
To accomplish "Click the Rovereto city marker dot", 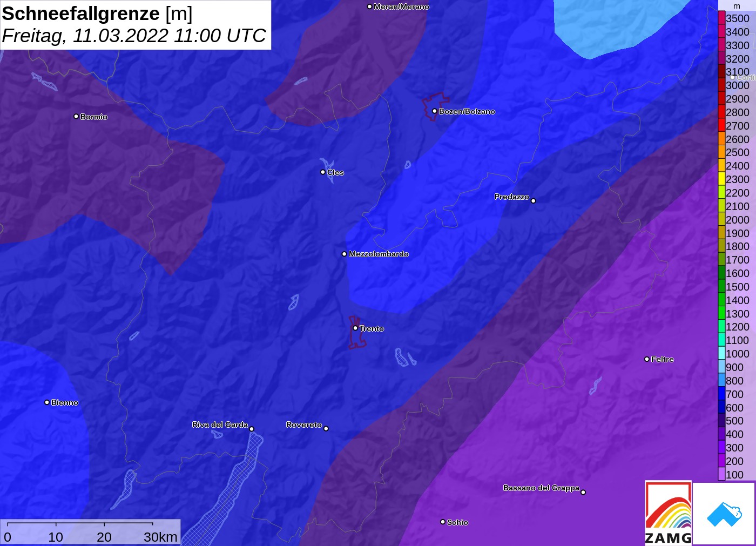I will coord(326,429).
